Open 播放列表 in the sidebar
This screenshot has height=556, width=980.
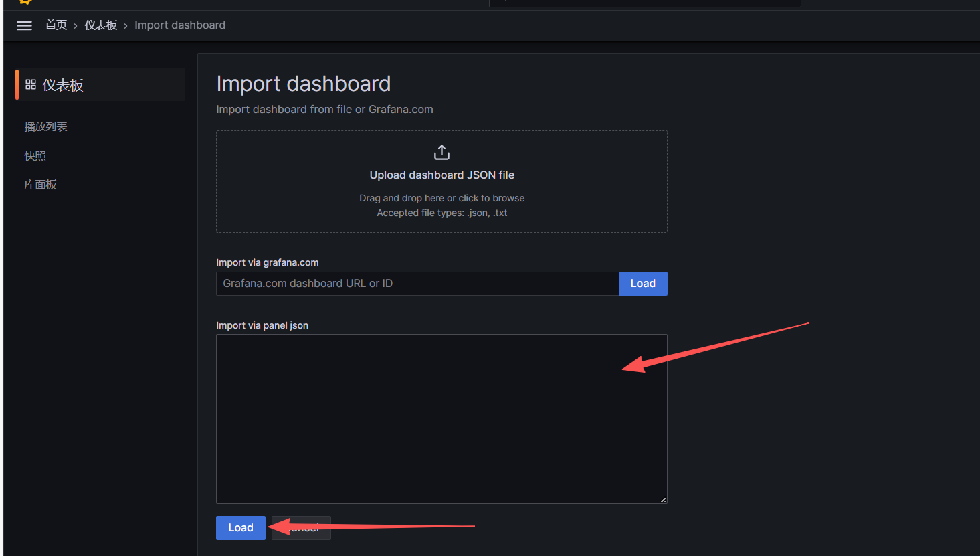(45, 127)
